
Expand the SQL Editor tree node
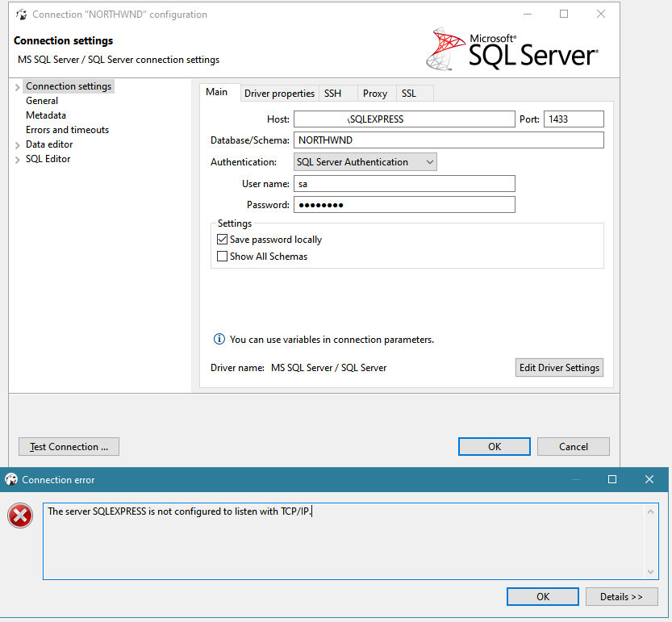18,160
